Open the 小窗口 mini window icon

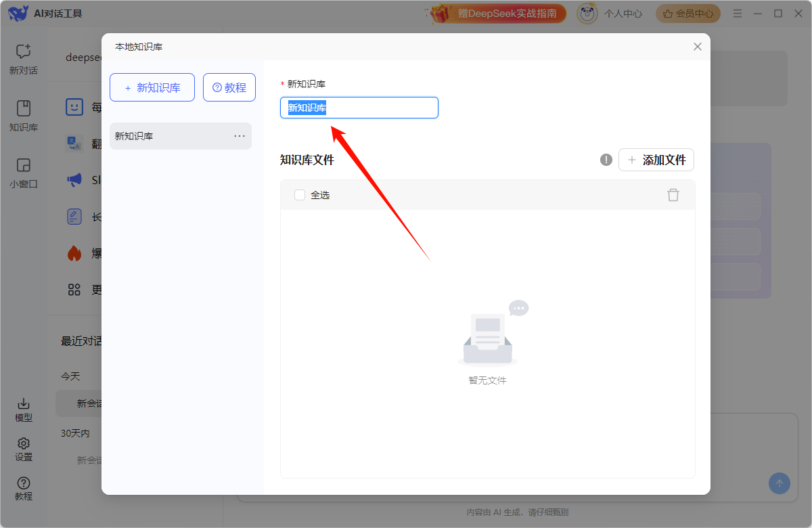(x=24, y=166)
